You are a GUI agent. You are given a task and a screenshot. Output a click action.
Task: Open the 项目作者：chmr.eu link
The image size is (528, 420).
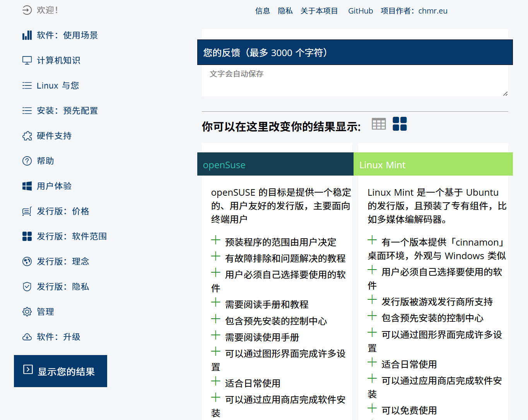click(414, 11)
